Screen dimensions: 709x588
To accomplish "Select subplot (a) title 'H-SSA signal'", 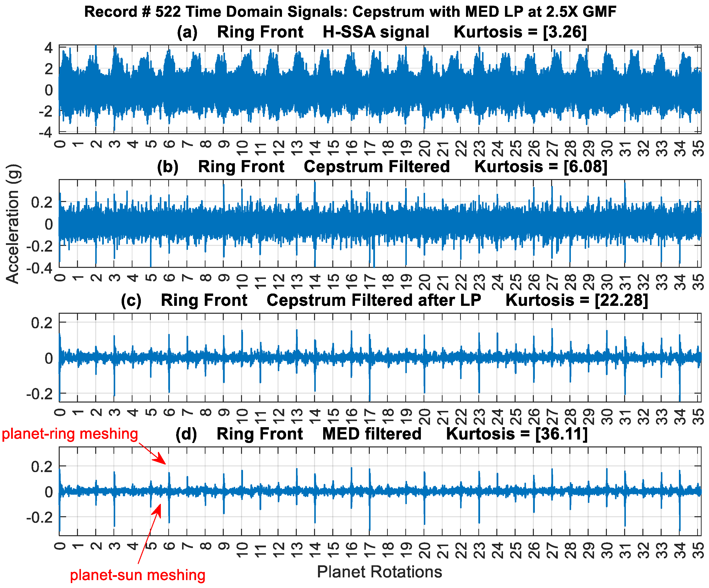I will pyautogui.click(x=376, y=32).
